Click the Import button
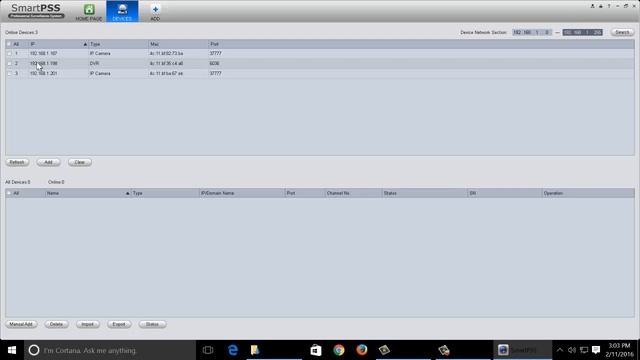 click(x=87, y=324)
